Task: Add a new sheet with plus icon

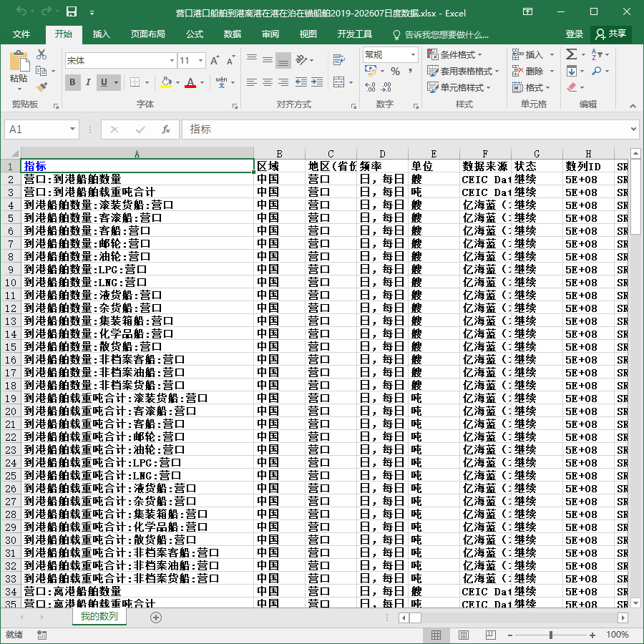Action: tap(156, 618)
